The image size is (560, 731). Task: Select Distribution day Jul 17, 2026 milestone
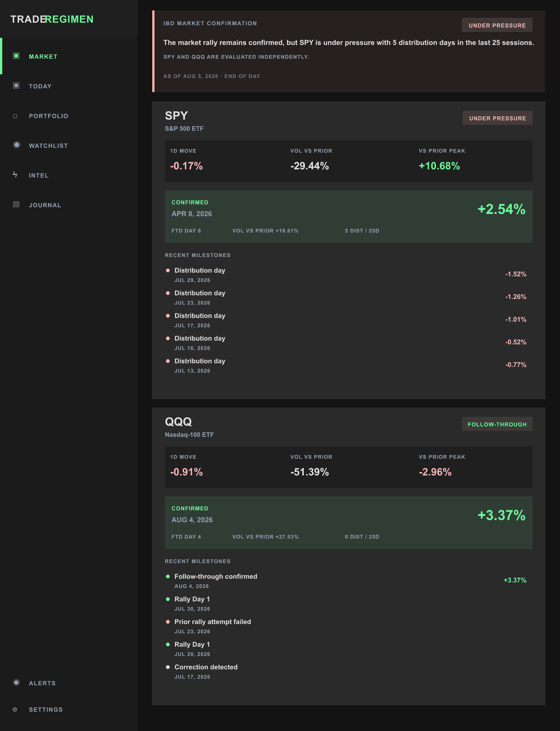point(346,320)
